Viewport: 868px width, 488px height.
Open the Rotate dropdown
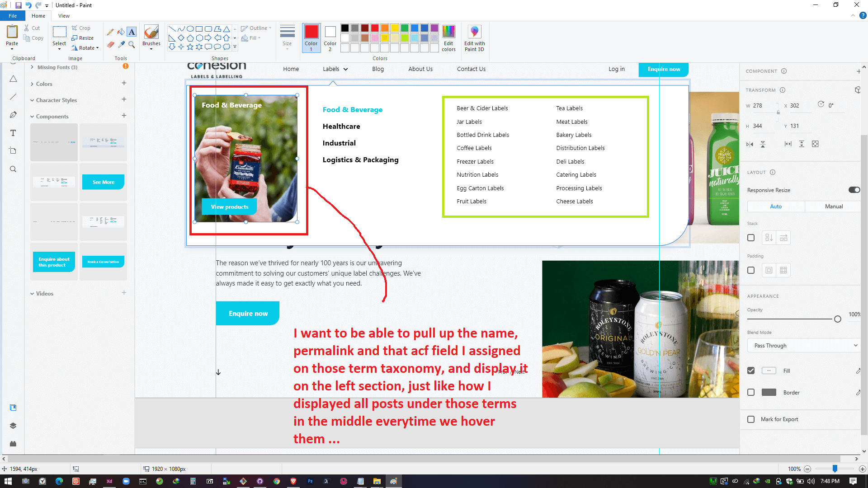coord(85,48)
